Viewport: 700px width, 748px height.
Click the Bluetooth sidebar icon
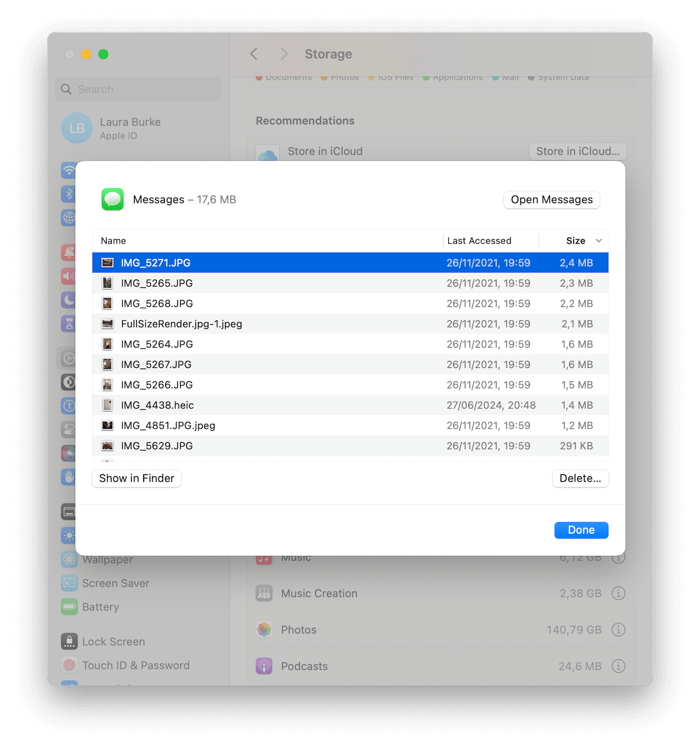pos(69,193)
